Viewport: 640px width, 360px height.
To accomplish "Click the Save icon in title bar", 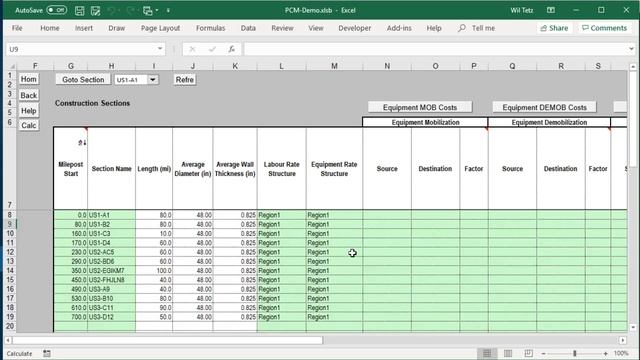I will tap(80, 11).
